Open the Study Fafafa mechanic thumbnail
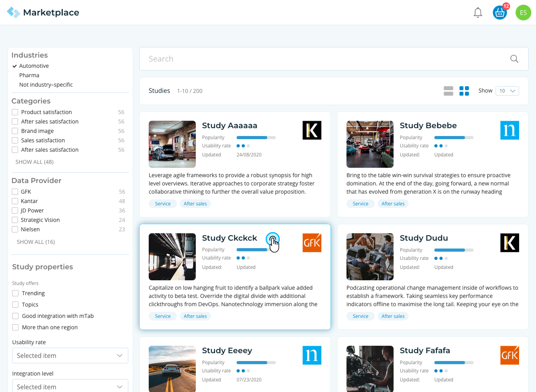The width and height of the screenshot is (536, 392). pyautogui.click(x=370, y=369)
